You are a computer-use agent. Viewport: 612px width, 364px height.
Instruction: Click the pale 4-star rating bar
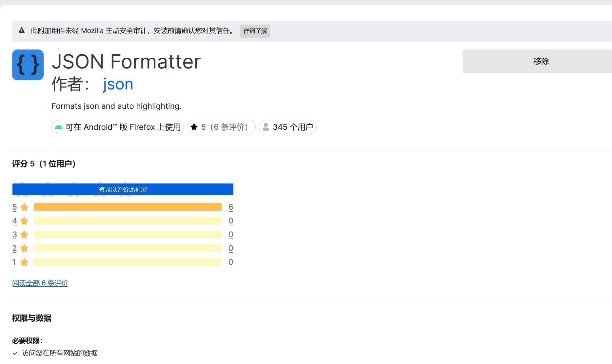point(128,221)
